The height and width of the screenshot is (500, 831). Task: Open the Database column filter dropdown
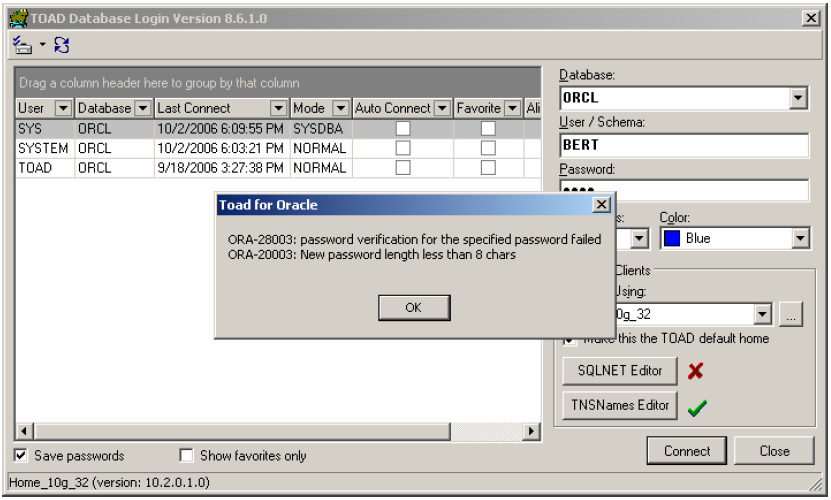143,108
